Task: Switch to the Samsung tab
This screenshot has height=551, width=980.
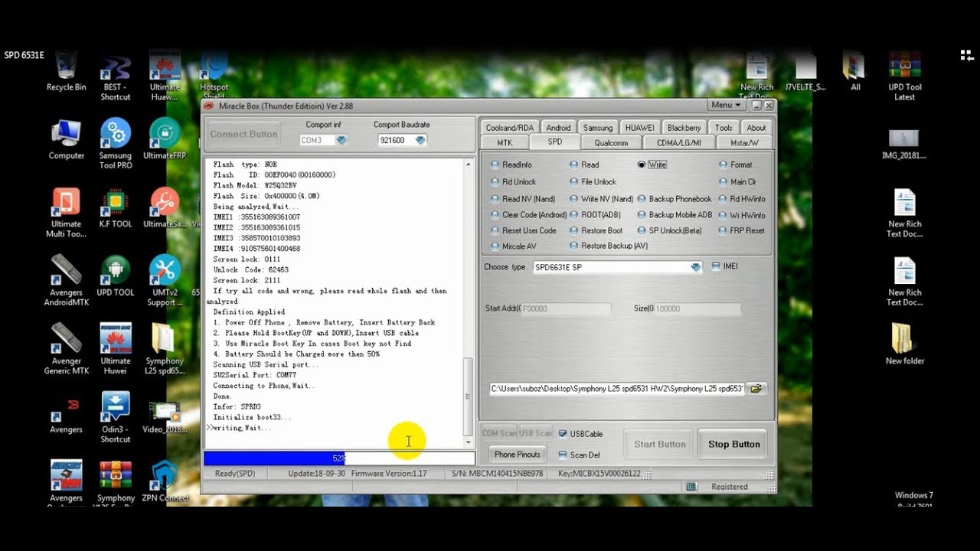Action: pos(597,128)
